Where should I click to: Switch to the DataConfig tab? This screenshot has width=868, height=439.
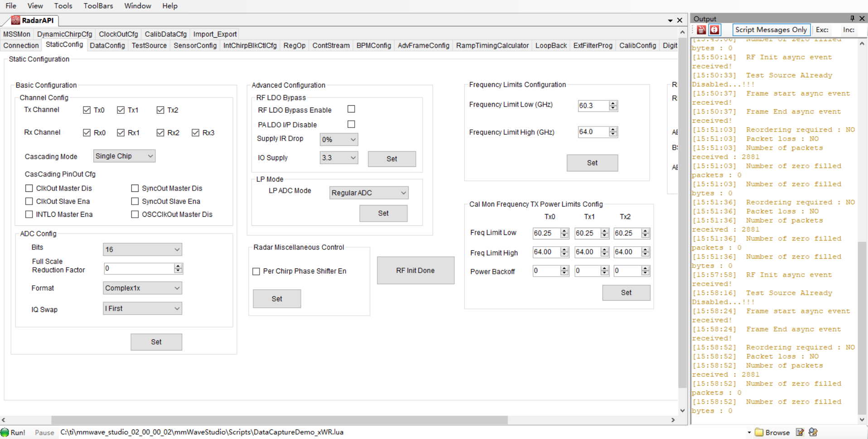pos(107,45)
